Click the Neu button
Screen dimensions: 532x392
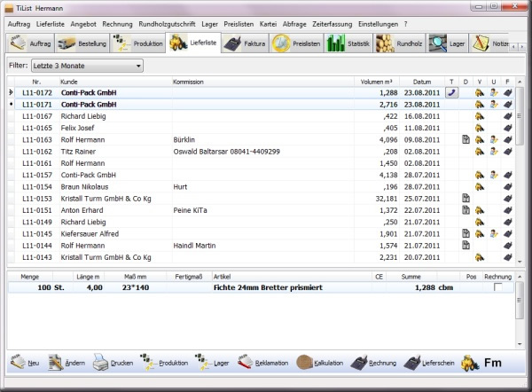[x=25, y=363]
